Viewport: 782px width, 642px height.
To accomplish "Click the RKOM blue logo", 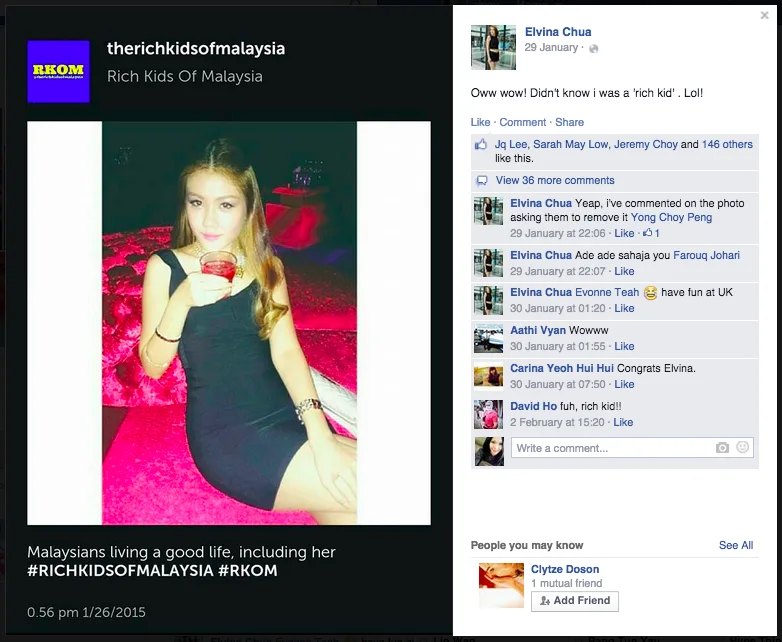I will 58,71.
